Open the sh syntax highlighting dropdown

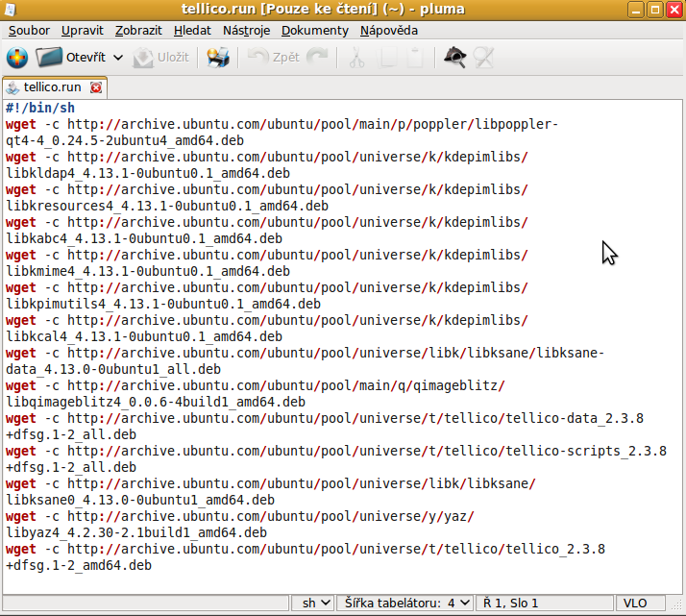[313, 603]
